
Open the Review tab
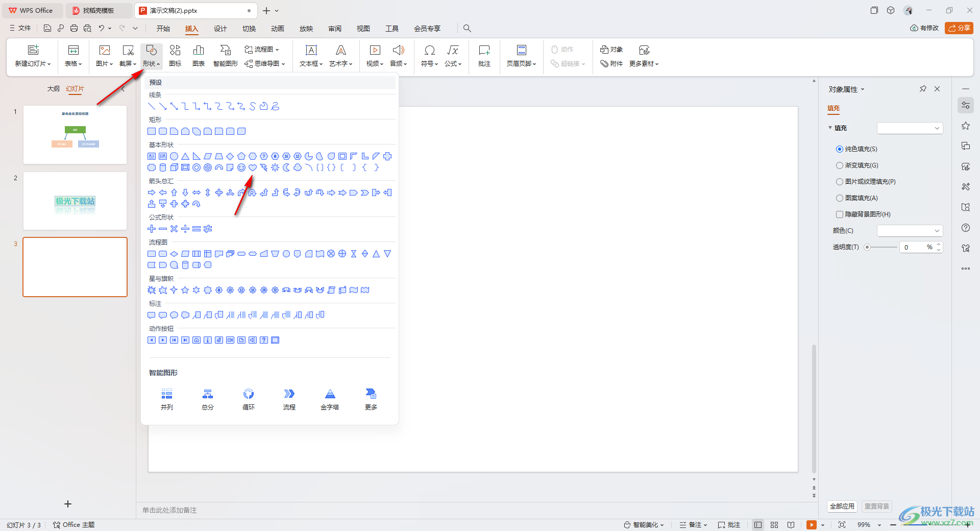tap(335, 29)
